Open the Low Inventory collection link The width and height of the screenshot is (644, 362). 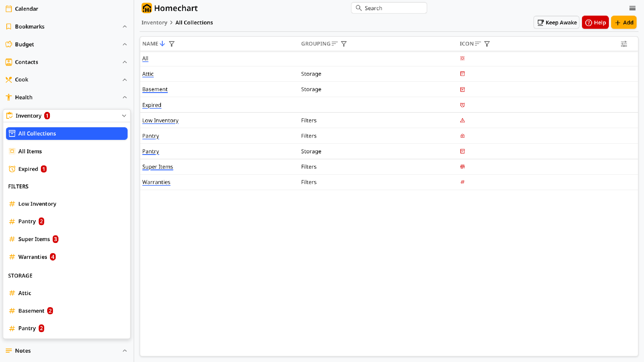coord(160,120)
